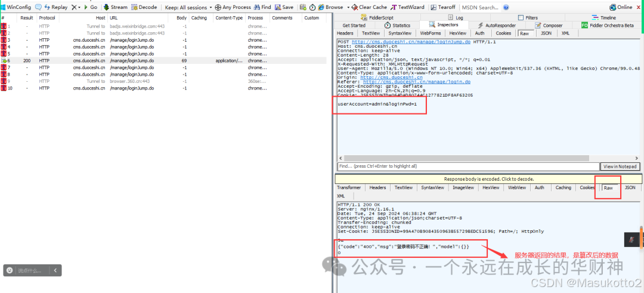The image size is (644, 293).
Task: Click the timer stopwatch toolbar icon
Action: click(x=312, y=7)
